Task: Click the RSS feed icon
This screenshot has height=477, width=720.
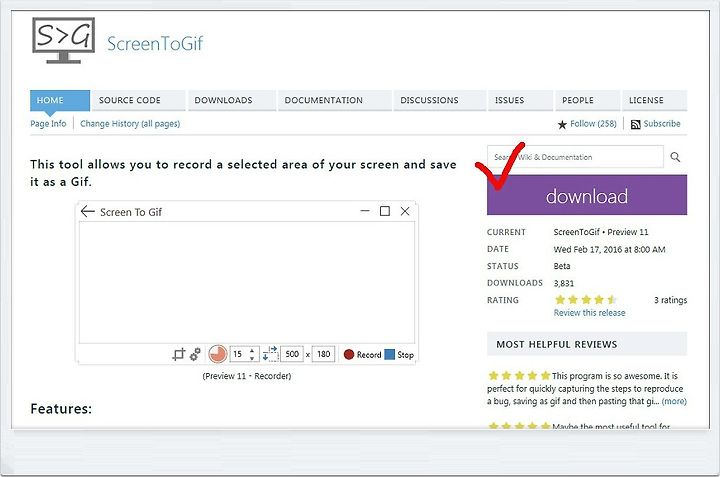Action: 636,124
